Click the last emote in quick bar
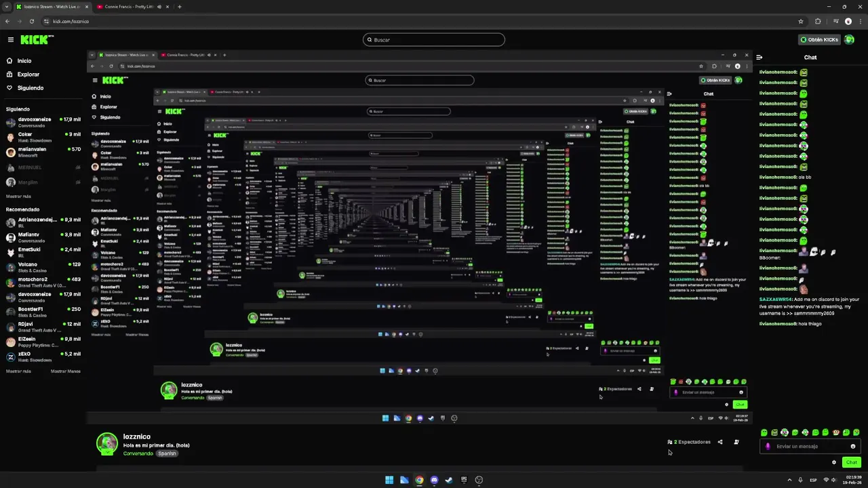This screenshot has height=488, width=868. [x=856, y=432]
